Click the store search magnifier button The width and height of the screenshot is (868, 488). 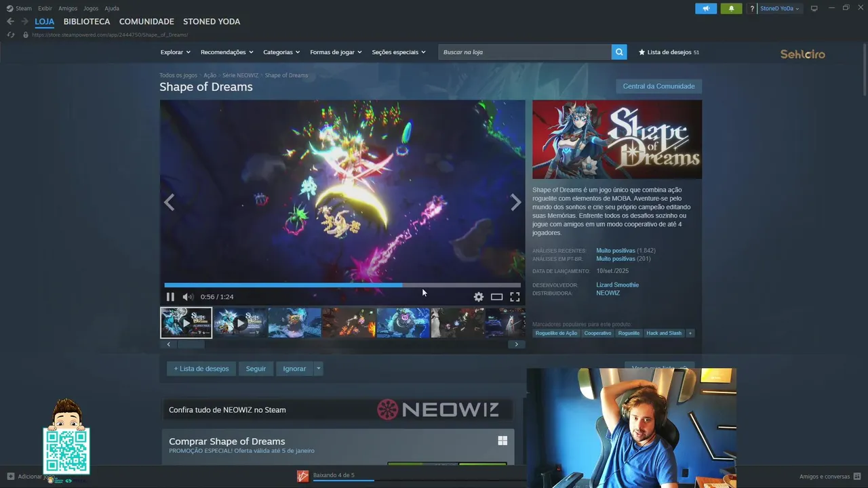pyautogui.click(x=619, y=52)
